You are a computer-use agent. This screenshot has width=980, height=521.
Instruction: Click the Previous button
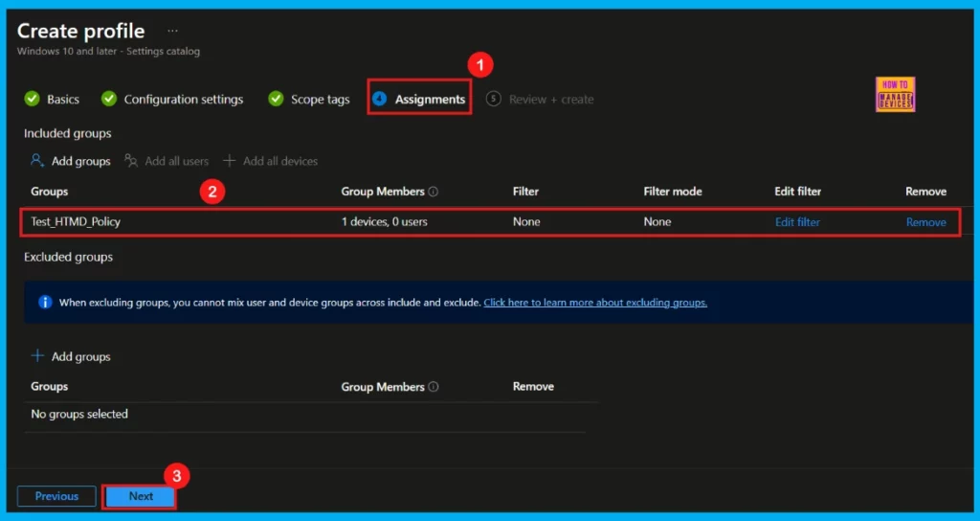tap(56, 496)
